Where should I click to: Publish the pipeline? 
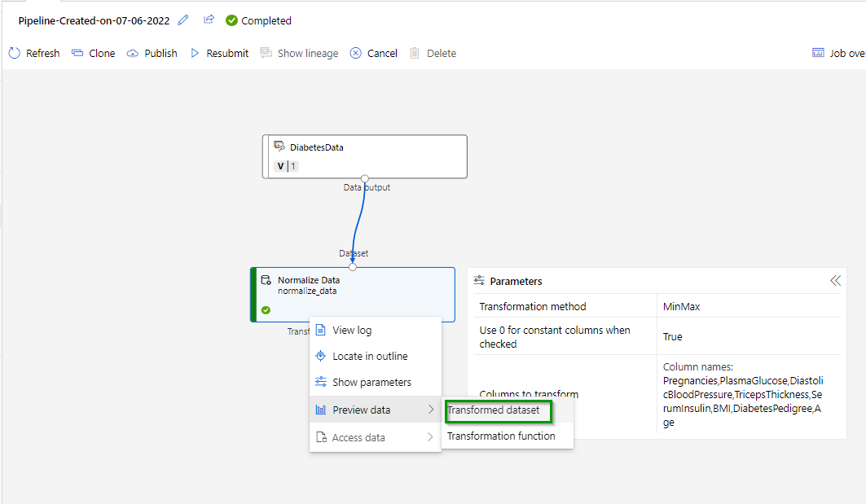[152, 53]
